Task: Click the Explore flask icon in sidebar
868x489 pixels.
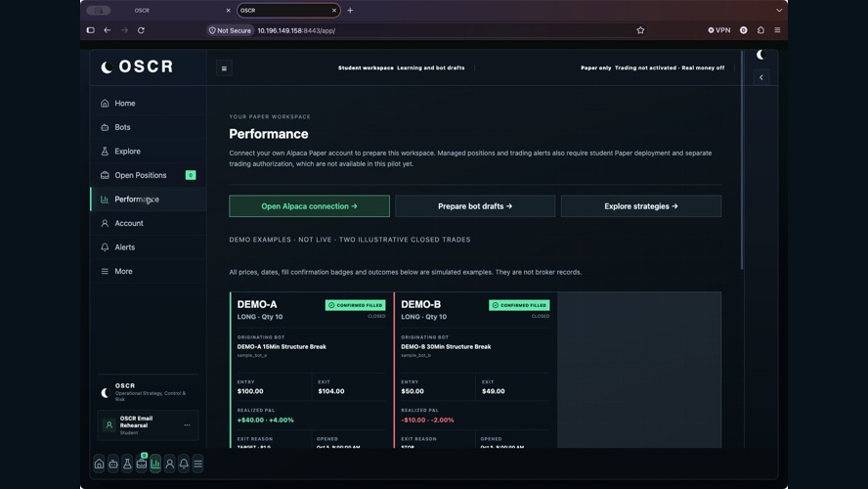Action: coord(105,152)
